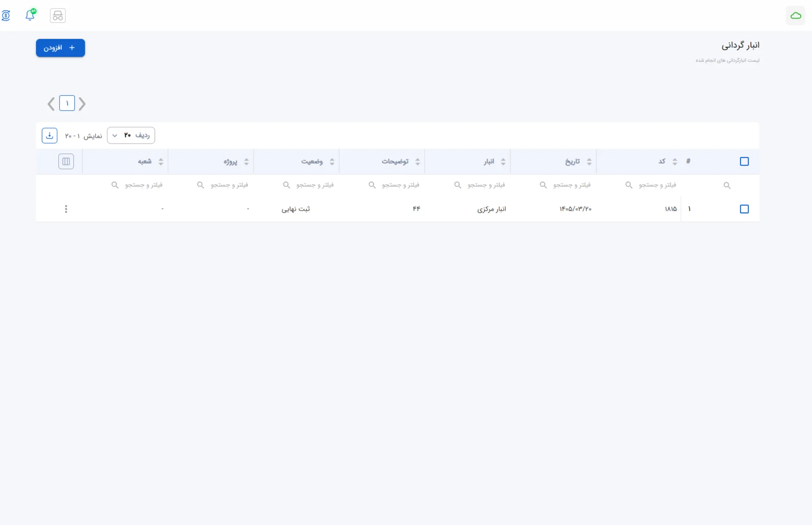The height and width of the screenshot is (525, 812).
Task: Click the نمایش ۱ - ۲۰ label
Action: (84, 136)
